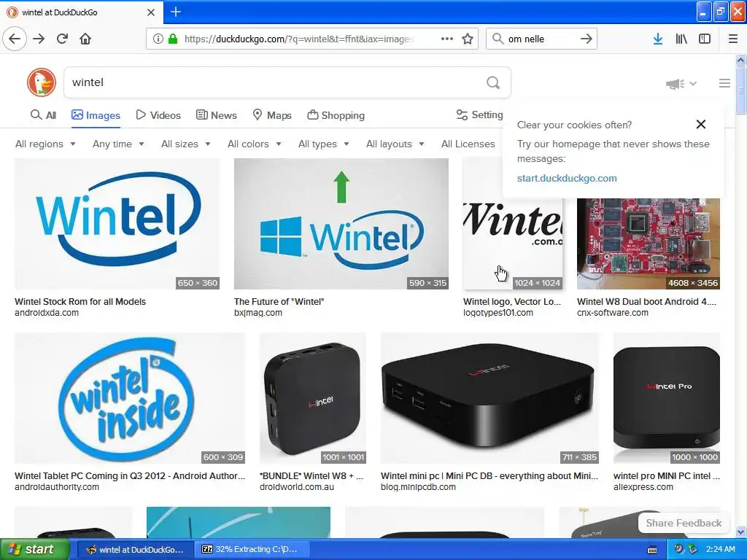Image resolution: width=747 pixels, height=560 pixels.
Task: Select the Images tab
Action: point(96,115)
